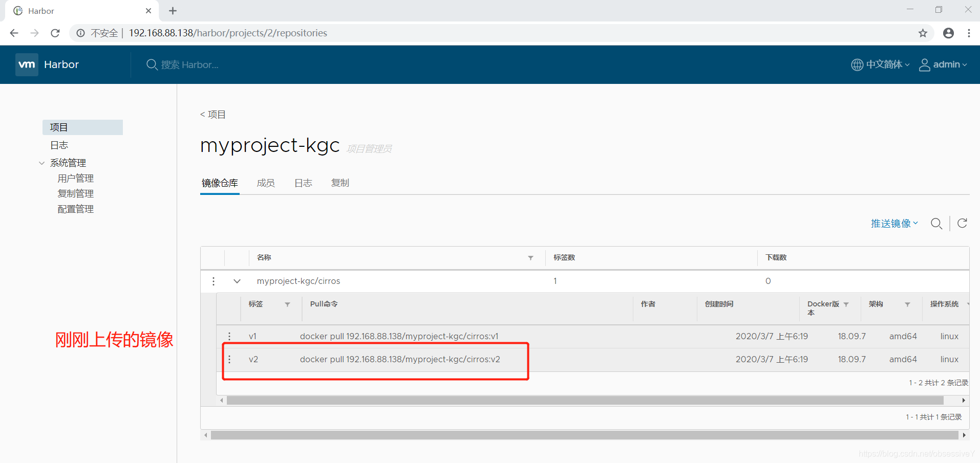The width and height of the screenshot is (980, 463).
Task: Click the 项目管理员 role label
Action: 369,149
